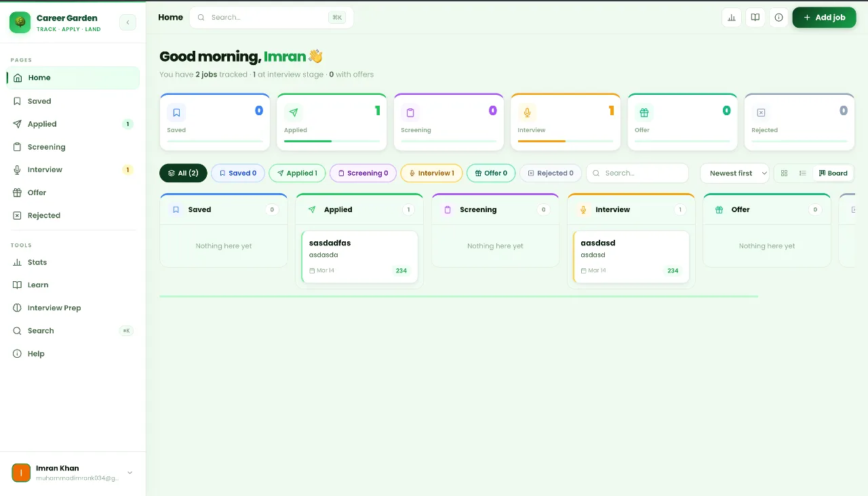
Task: Click the Applied column paper-plane icon
Action: click(312, 210)
